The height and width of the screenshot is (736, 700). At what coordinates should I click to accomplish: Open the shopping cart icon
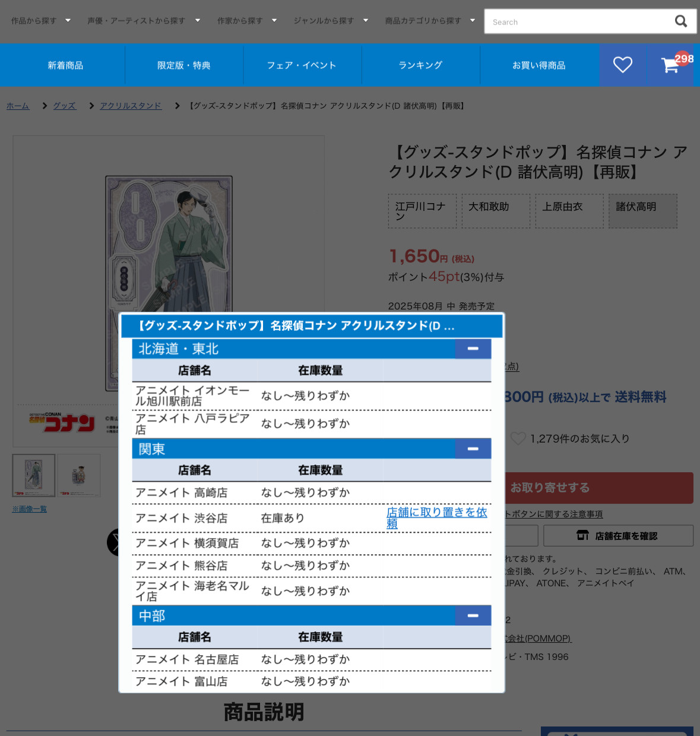(670, 65)
